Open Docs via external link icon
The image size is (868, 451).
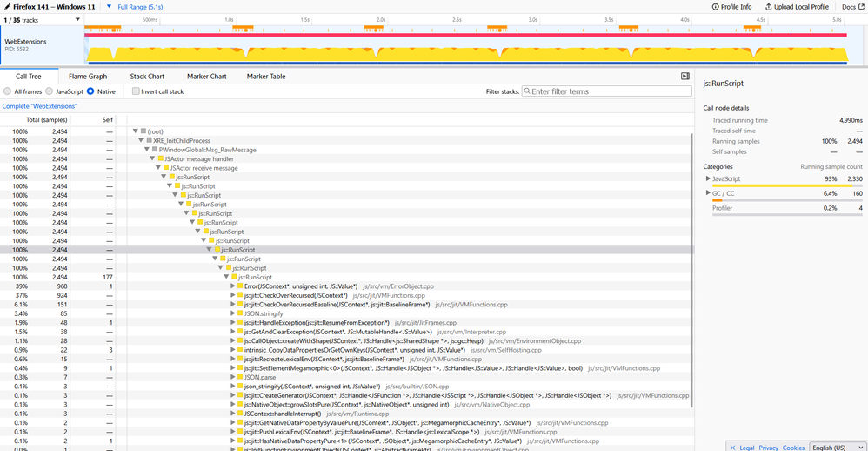[x=861, y=7]
